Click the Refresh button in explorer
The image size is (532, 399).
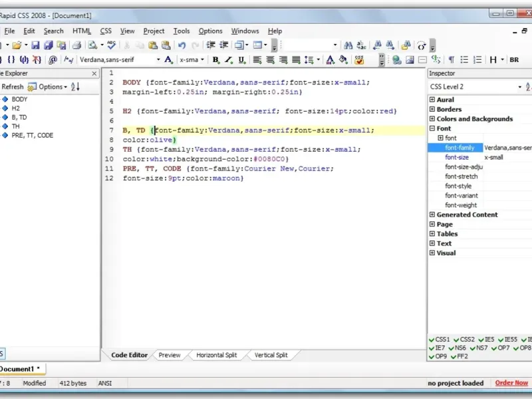point(12,86)
